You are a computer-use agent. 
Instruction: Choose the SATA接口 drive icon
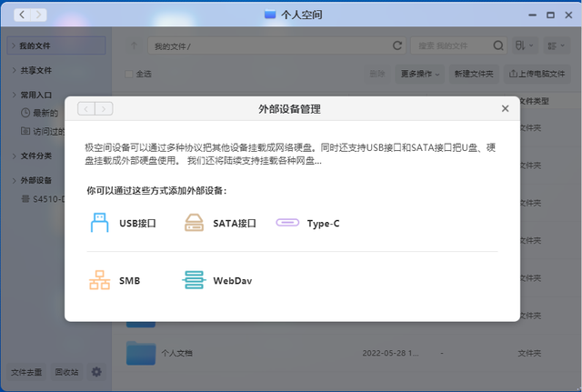click(x=194, y=223)
